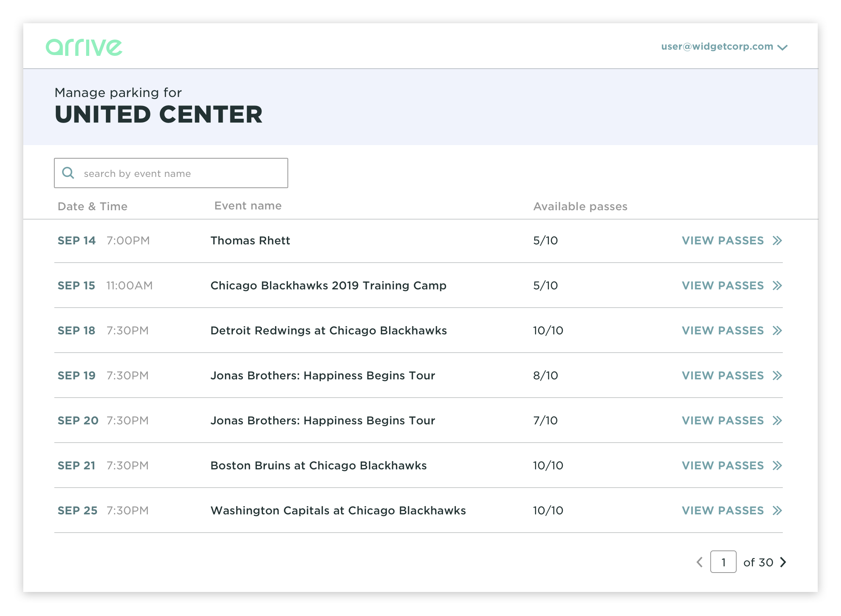
Task: Click the double-chevron icon for Washington Capitals row
Action: pyautogui.click(x=777, y=510)
